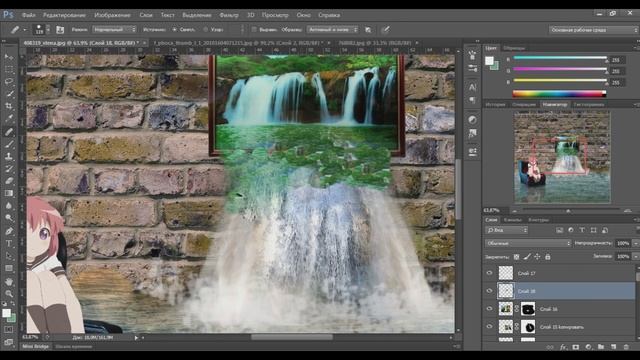This screenshot has width=640, height=360.
Task: Toggle lock all for layer
Action: click(548, 257)
